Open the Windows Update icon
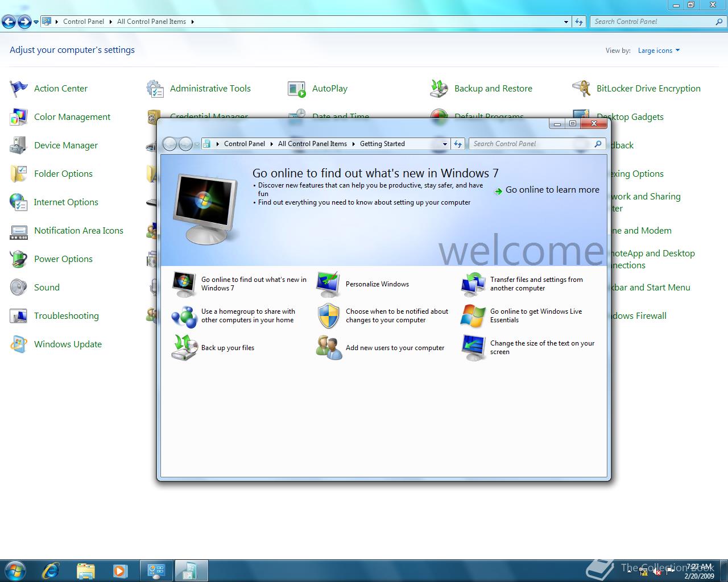The image size is (728, 582). click(x=19, y=344)
